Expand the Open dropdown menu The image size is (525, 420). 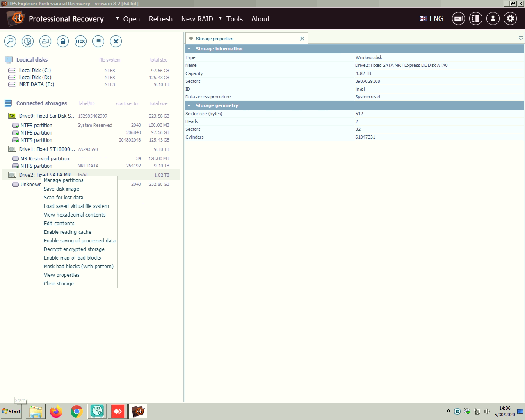tap(128, 19)
